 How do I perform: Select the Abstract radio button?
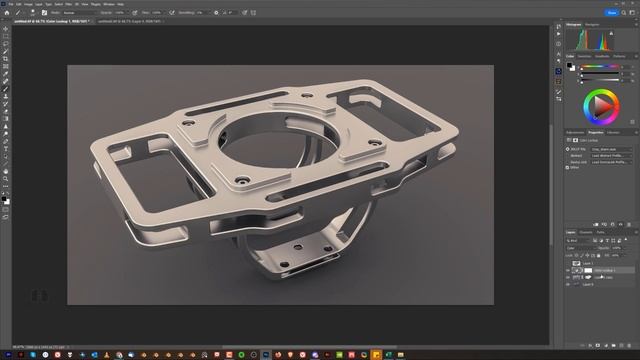(568, 156)
